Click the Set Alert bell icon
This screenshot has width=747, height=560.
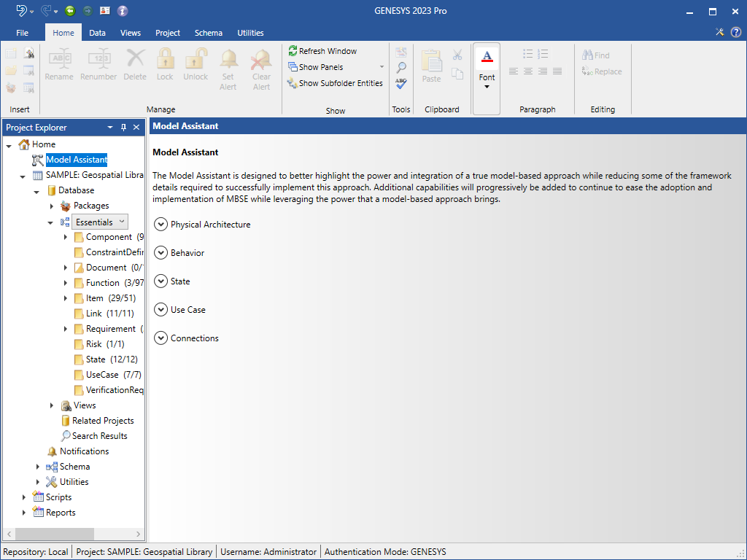click(228, 60)
